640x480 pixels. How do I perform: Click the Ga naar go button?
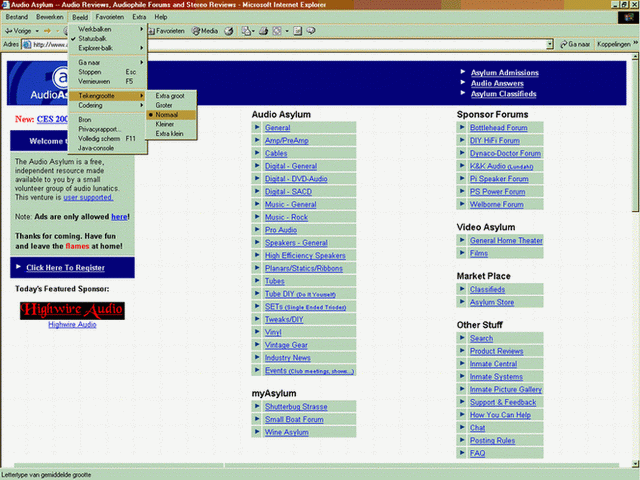[575, 44]
